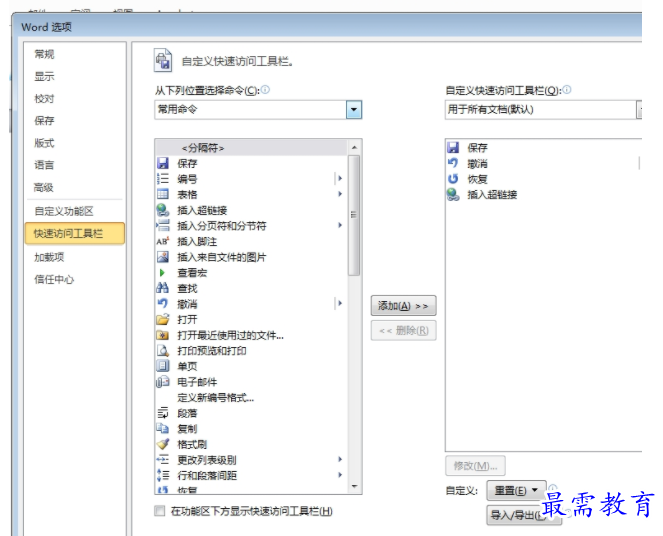Screen dimensions: 663x536
Task: Click info icon beside 从下列位置选择命令
Action: point(265,90)
